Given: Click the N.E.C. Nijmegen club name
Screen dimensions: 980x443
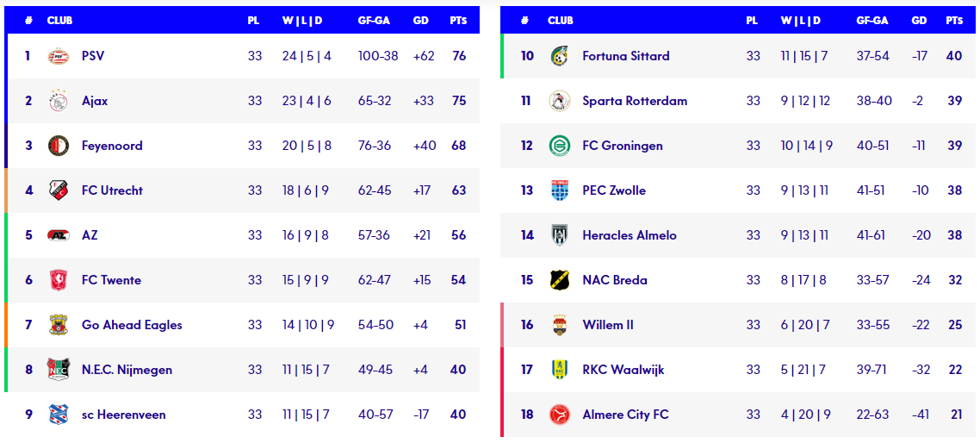Looking at the screenshot, I should 127,370.
